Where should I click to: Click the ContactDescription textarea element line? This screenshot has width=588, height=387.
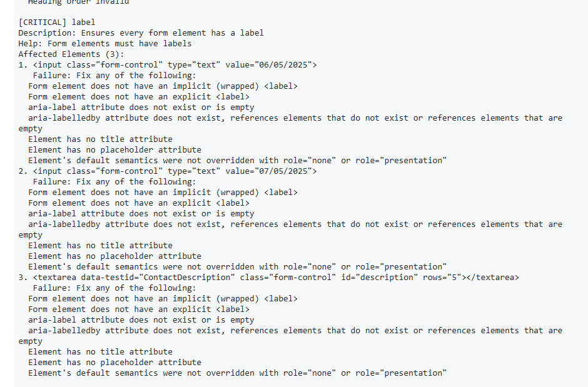275,277
